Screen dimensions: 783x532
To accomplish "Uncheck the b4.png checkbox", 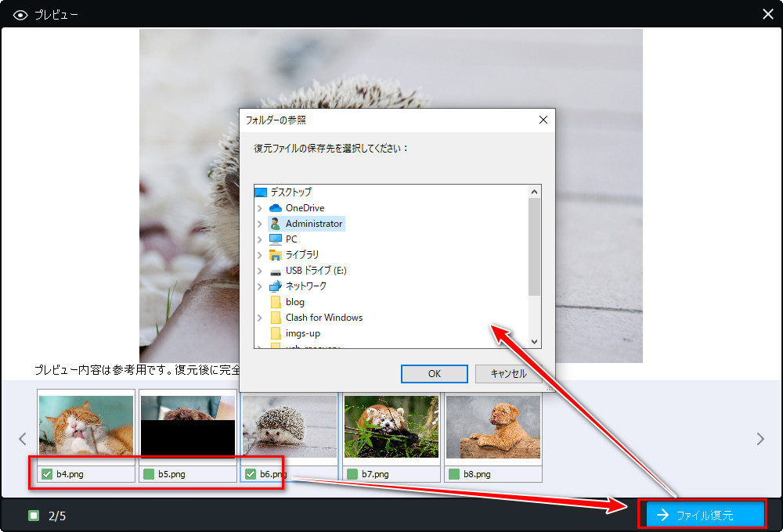I will [x=47, y=474].
